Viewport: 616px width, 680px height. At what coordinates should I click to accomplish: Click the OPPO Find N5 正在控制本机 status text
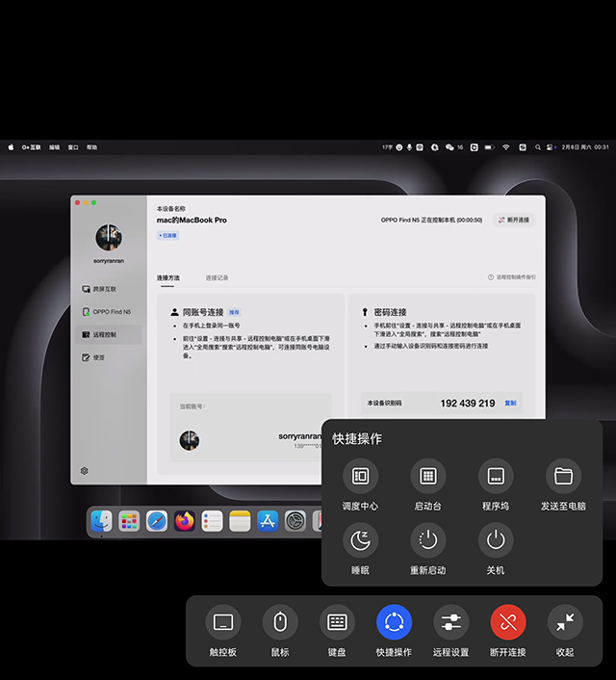(x=431, y=220)
